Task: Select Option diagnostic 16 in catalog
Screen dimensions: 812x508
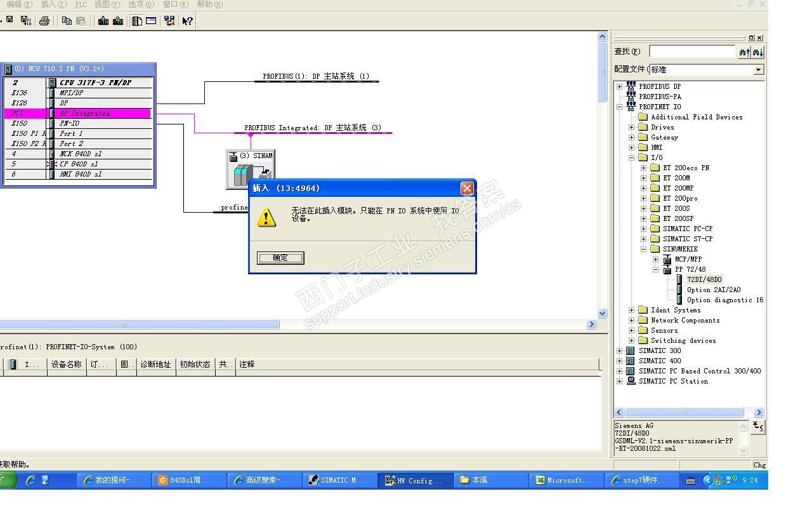Action: (725, 300)
